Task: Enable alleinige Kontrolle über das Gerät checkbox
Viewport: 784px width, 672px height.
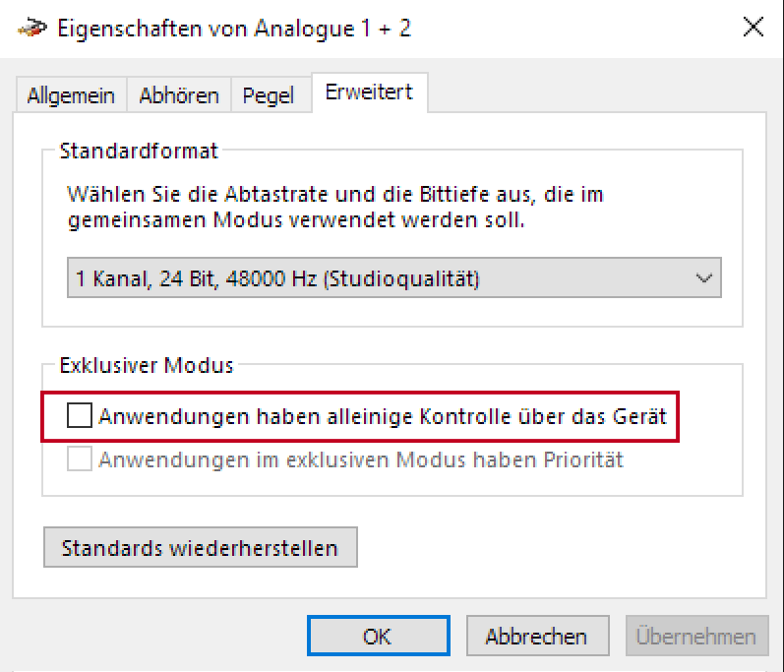Action: [x=80, y=415]
